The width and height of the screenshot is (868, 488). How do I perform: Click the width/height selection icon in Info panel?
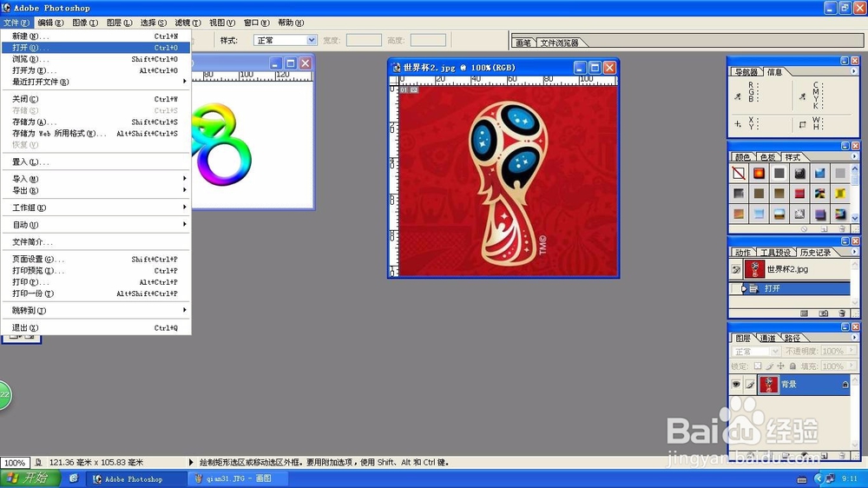tap(803, 124)
